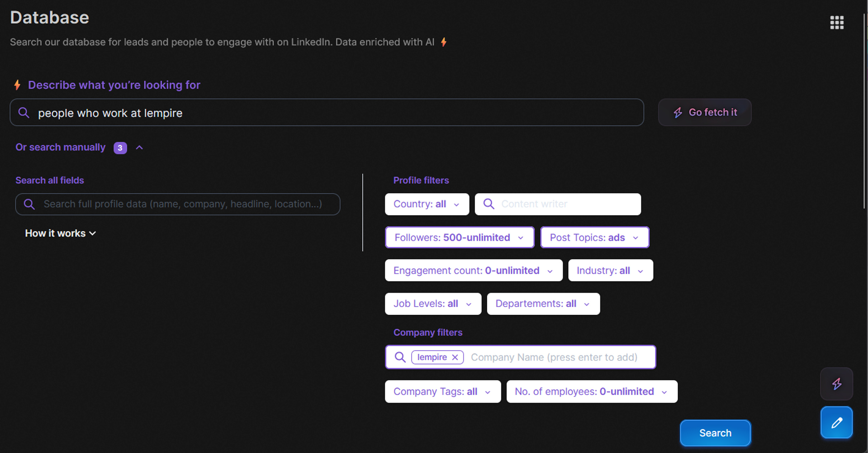The width and height of the screenshot is (868, 453).
Task: Click magnifier icon in Content writer field
Action: 489,204
